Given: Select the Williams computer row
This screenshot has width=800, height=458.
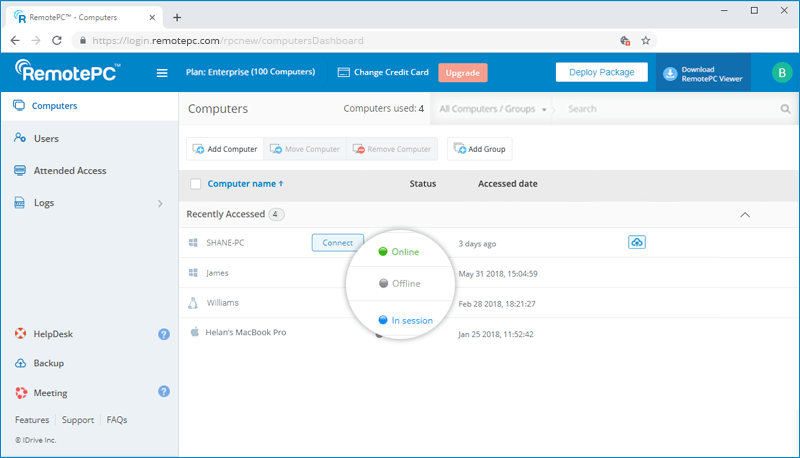Looking at the screenshot, I should tap(489, 303).
